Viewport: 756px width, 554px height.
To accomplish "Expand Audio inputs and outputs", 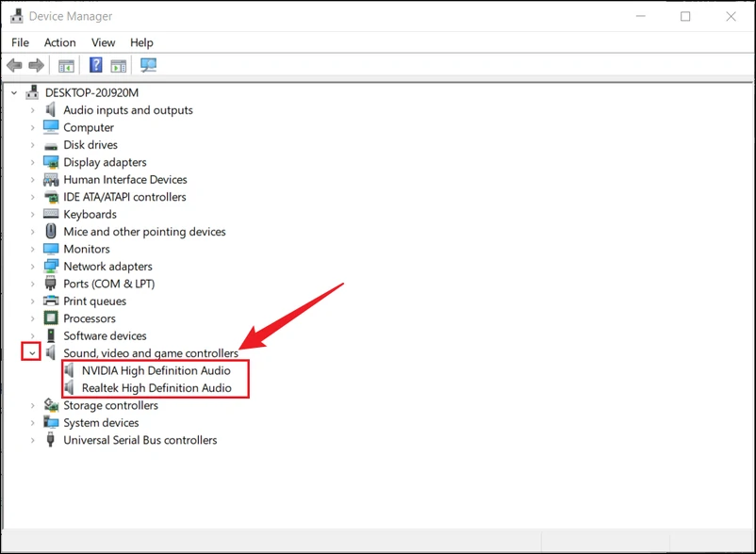I will (x=32, y=110).
